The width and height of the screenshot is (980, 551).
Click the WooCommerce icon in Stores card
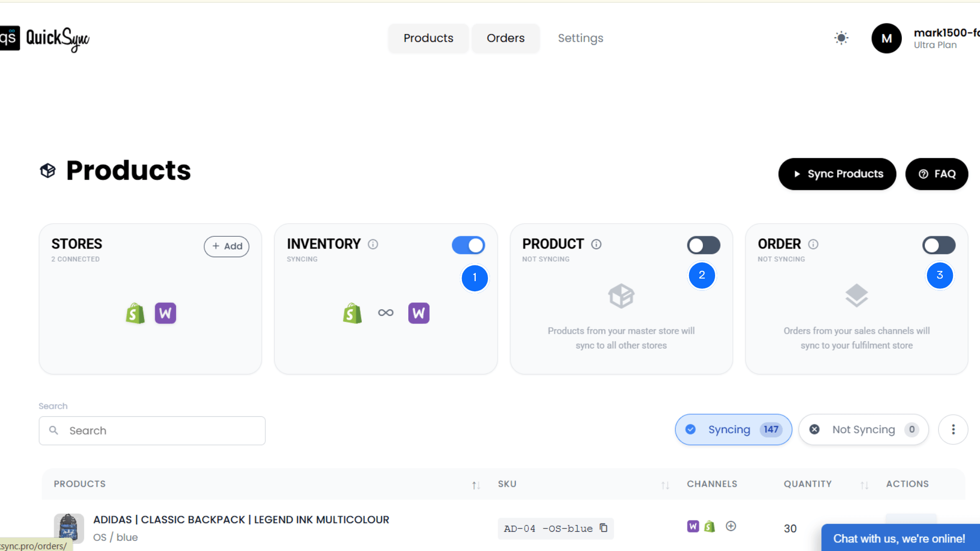point(165,313)
